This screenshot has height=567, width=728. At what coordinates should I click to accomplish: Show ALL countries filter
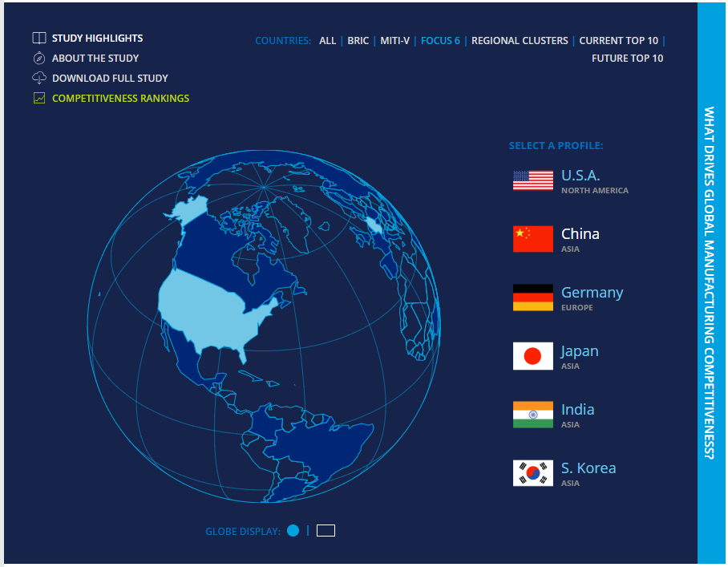coord(327,40)
